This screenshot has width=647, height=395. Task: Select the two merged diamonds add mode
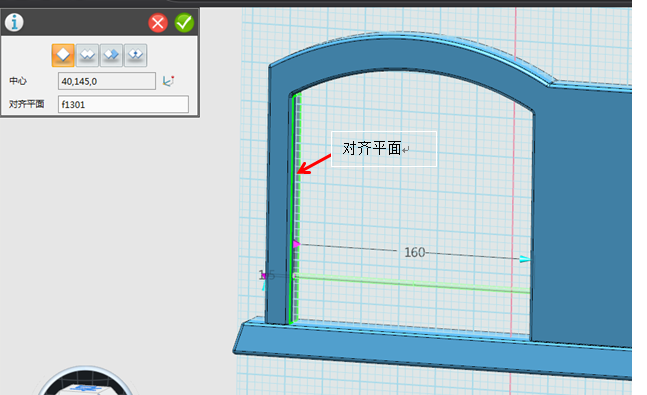point(87,55)
